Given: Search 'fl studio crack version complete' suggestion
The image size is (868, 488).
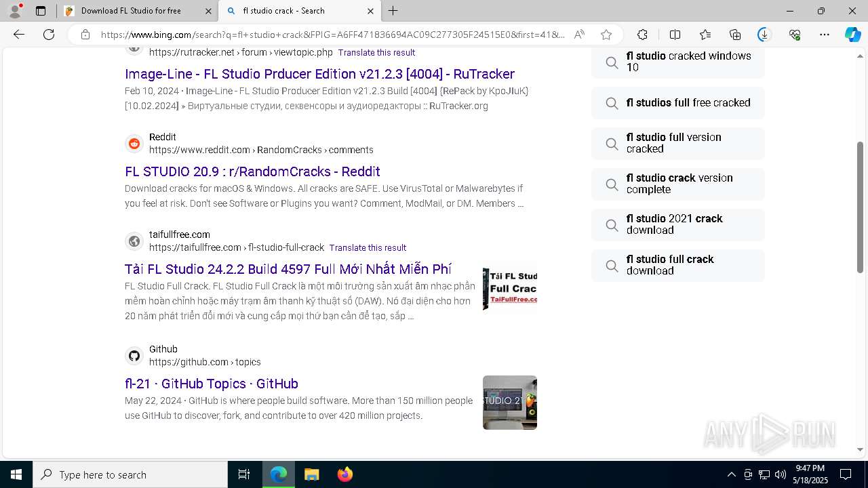Looking at the screenshot, I should (x=678, y=184).
